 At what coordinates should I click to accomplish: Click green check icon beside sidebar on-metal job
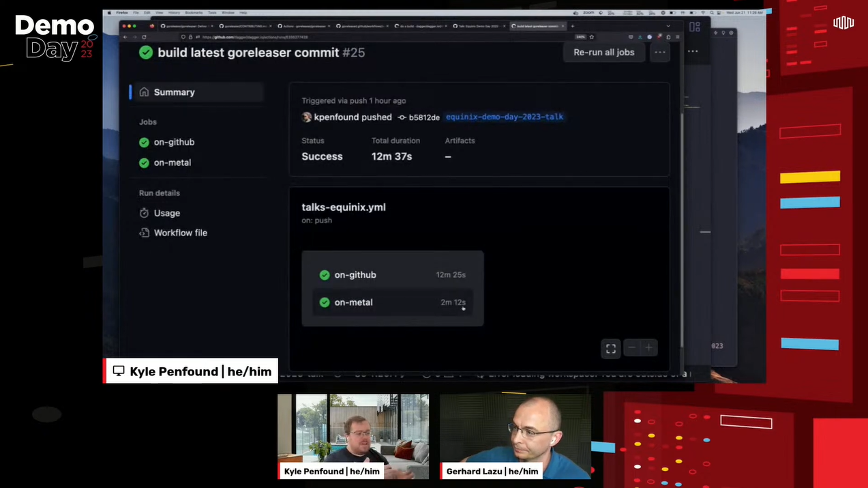(144, 162)
